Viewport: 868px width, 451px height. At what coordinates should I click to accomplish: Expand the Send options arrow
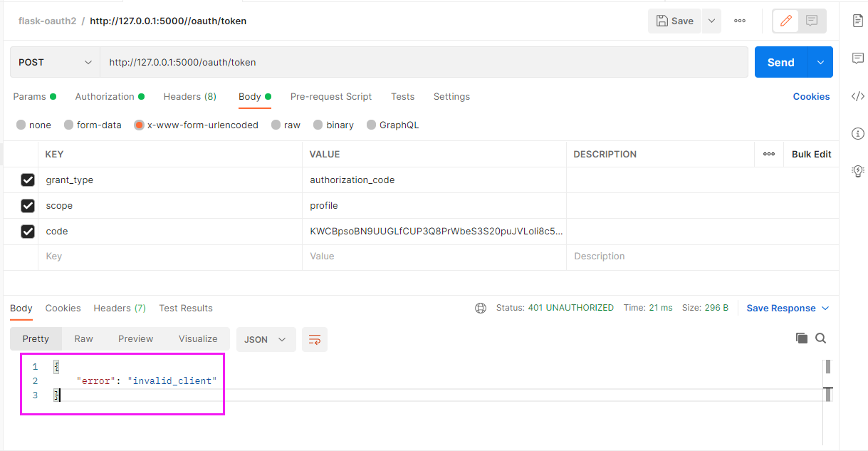820,62
